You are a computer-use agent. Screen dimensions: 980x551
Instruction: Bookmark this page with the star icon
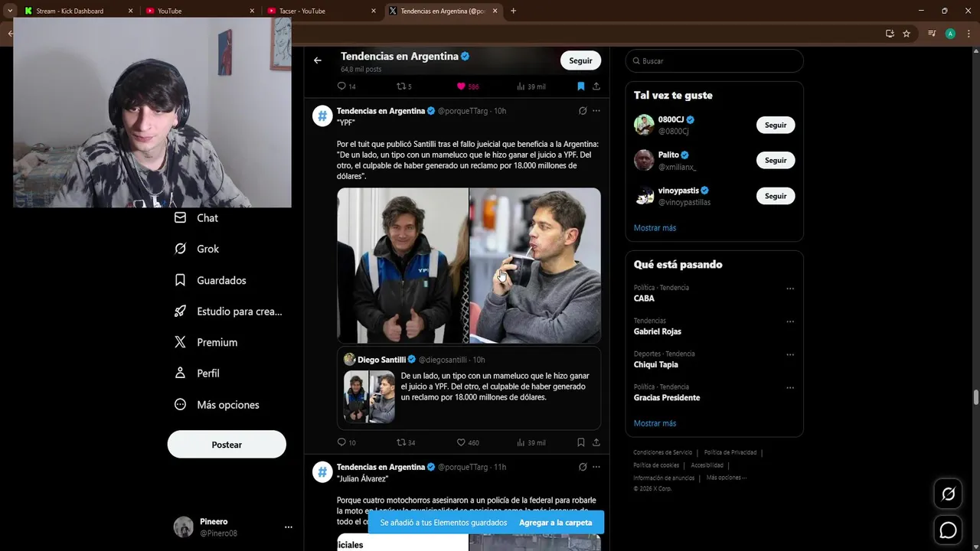point(906,34)
